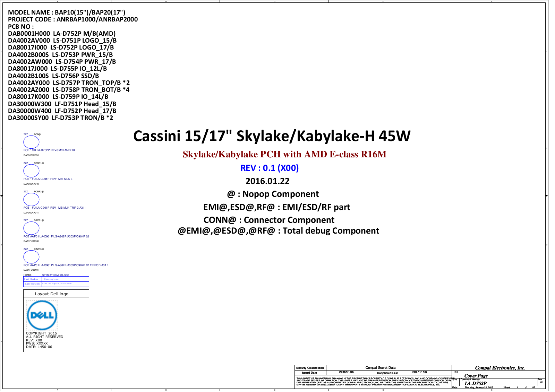Select the PCBR1@ circle symbol
Image resolution: width=555 pixels, height=392 pixels.
click(x=31, y=171)
